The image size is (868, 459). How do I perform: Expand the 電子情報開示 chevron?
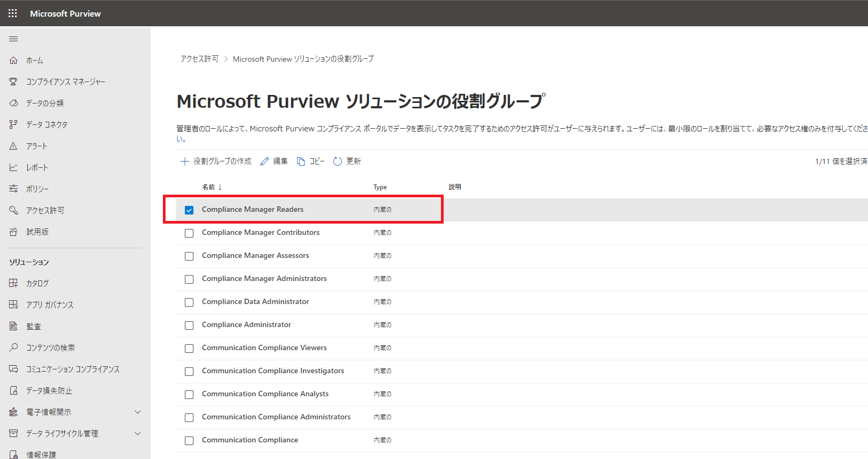tap(138, 412)
